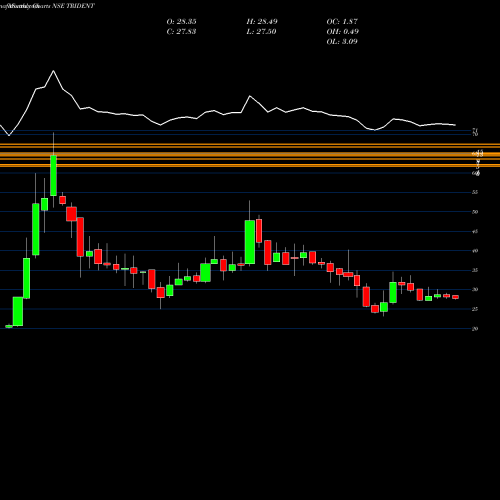The height and width of the screenshot is (500, 500).
Task: Select the close price value C: 27.83
Action: tap(181, 31)
